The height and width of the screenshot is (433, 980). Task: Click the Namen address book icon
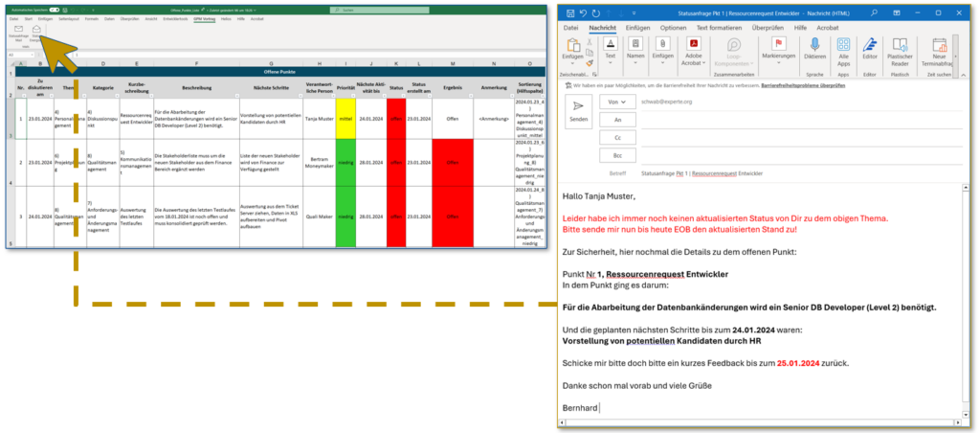[636, 44]
